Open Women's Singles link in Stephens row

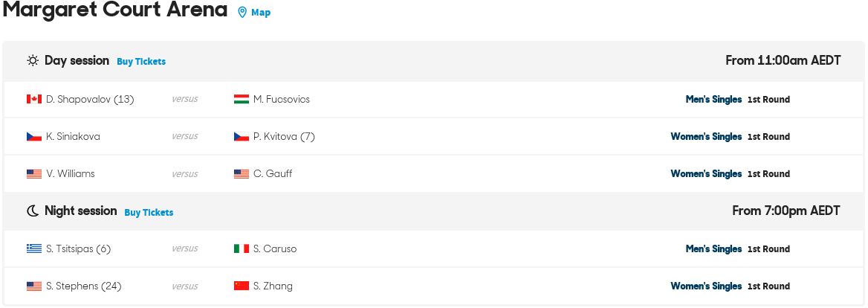pyautogui.click(x=706, y=286)
